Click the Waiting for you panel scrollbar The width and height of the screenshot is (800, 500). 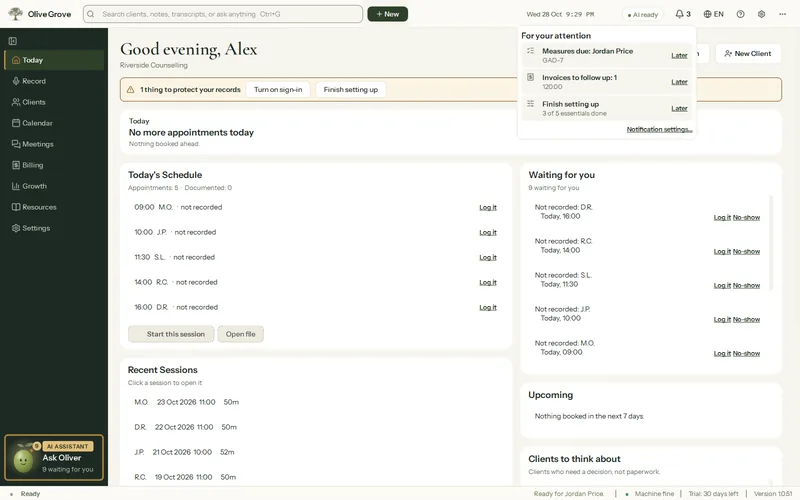click(770, 243)
